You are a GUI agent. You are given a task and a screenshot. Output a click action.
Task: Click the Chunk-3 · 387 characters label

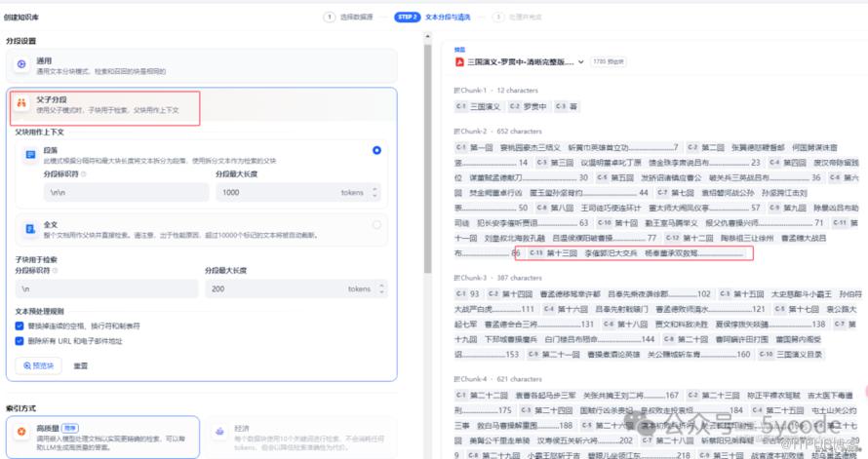click(498, 278)
